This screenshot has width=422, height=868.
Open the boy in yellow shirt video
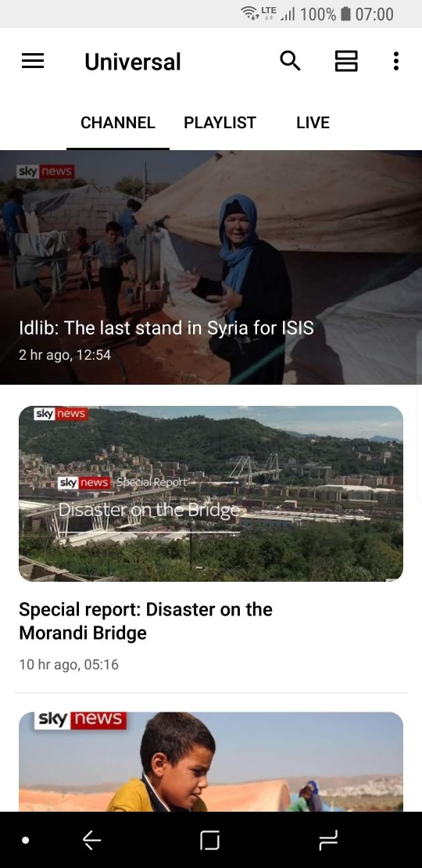211,762
